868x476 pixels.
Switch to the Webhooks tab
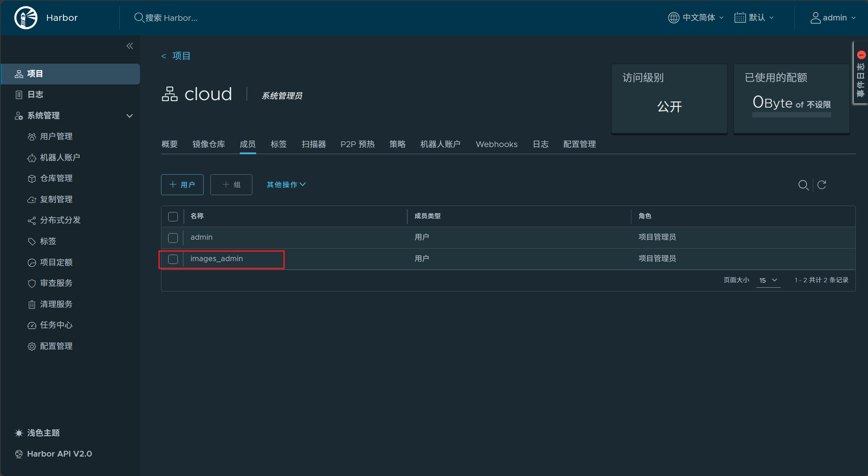coord(496,144)
